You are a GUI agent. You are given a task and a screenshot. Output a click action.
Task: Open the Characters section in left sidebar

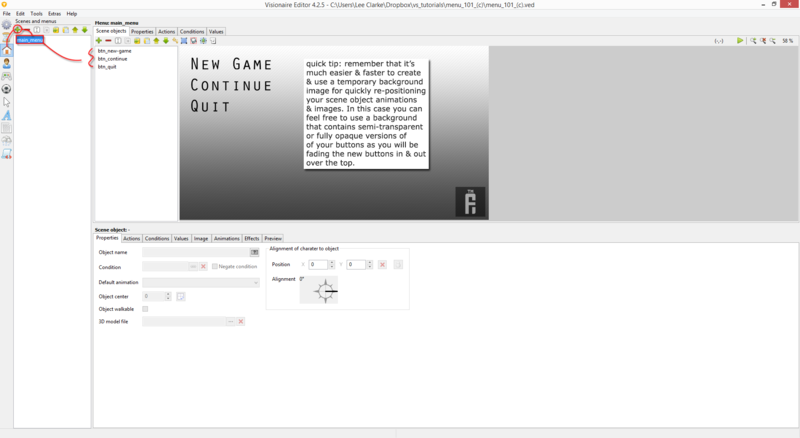point(7,63)
